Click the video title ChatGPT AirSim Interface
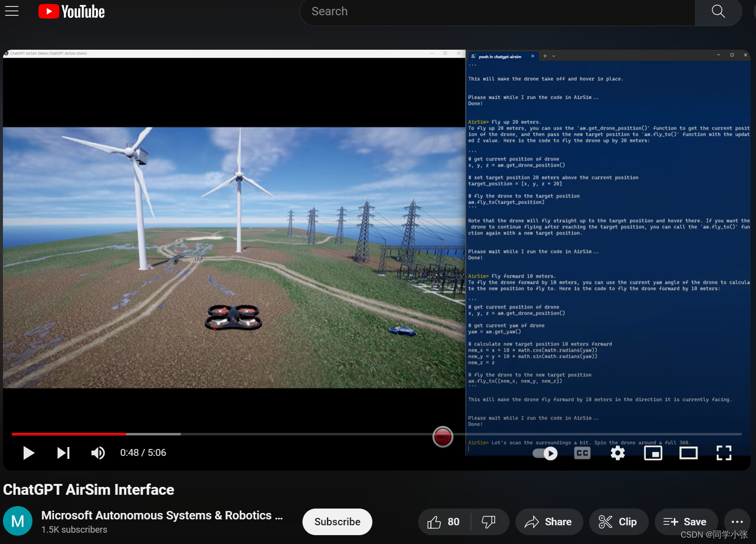 click(x=89, y=490)
